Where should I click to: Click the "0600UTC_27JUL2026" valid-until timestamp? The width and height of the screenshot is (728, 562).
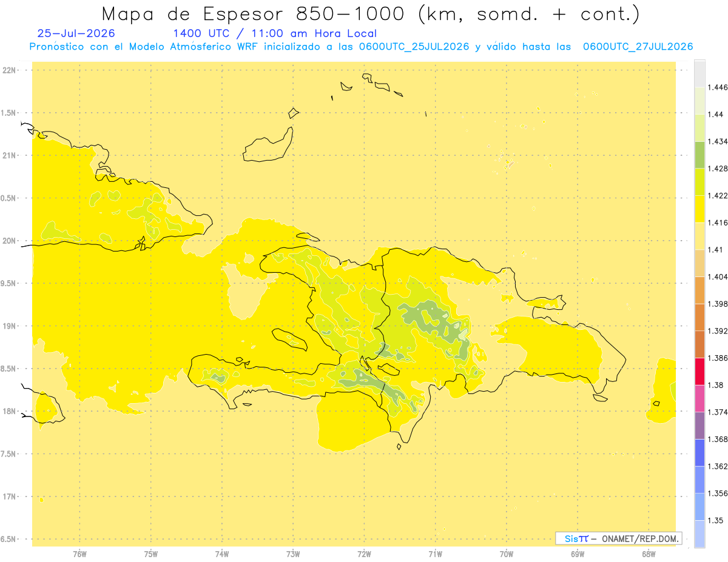tap(638, 47)
